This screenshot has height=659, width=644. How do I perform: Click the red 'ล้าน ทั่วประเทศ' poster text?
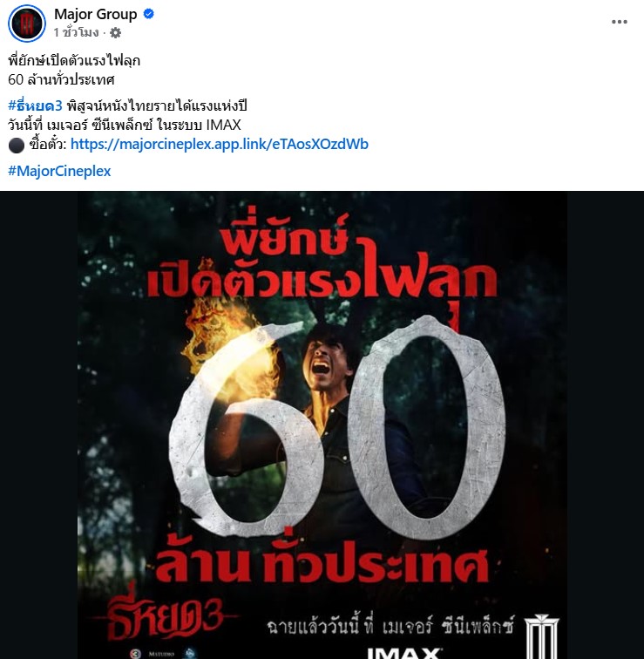(323, 561)
